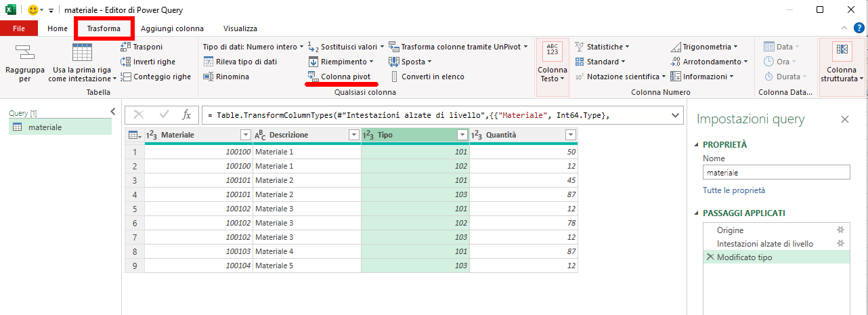Open Descrizione column filter dropdown
Image resolution: width=868 pixels, height=315 pixels.
(353, 135)
